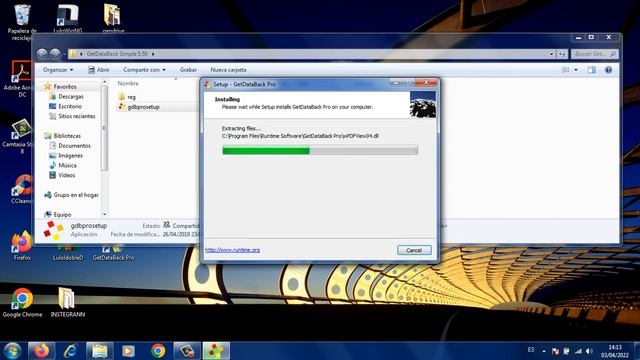Click Nueva carpeta in Explorer toolbar
The width and height of the screenshot is (640, 360).
228,70
